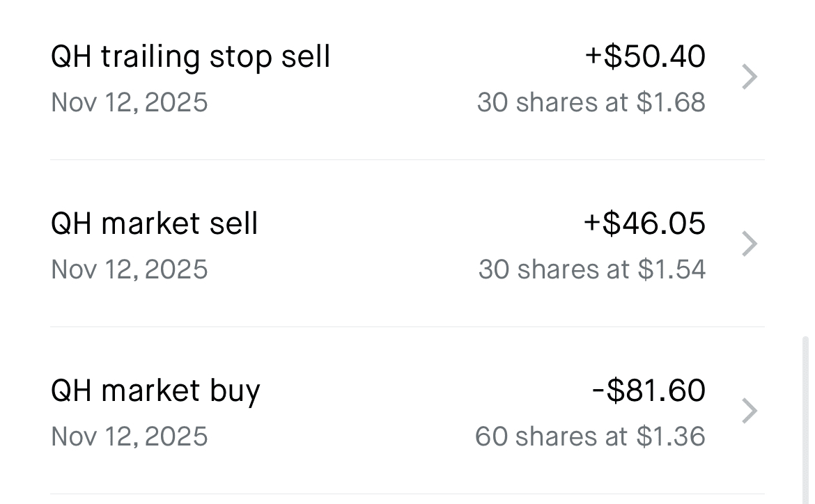This screenshot has height=504, width=815.
Task: Click the divider below the trailing stop sell row
Action: click(407, 159)
